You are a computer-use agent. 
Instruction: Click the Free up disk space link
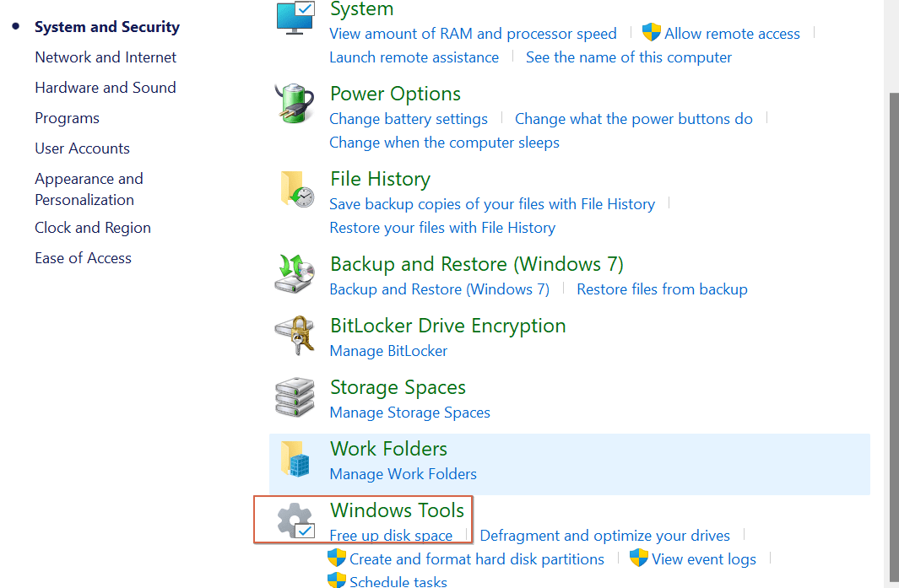[391, 535]
